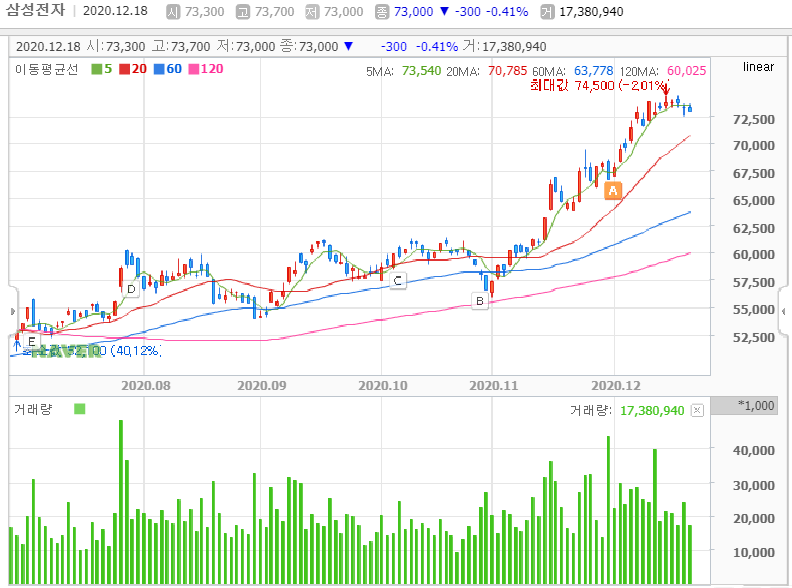
Task: Click the 72,500 price axis label
Action: click(x=754, y=120)
